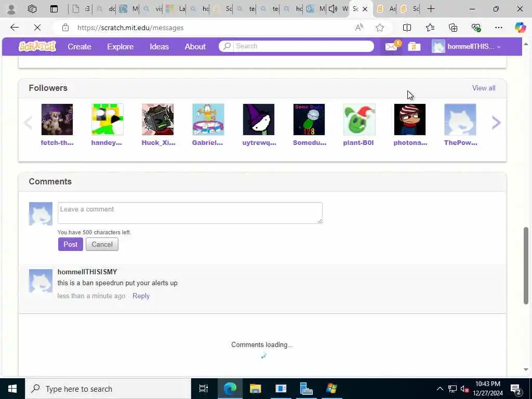The height and width of the screenshot is (399, 532).
Task: Open Windows Start menu
Action: click(x=12, y=389)
